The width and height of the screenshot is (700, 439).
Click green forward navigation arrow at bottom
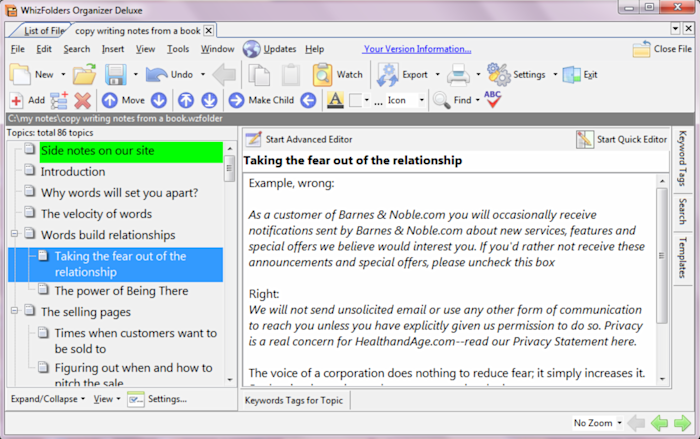[682, 422]
